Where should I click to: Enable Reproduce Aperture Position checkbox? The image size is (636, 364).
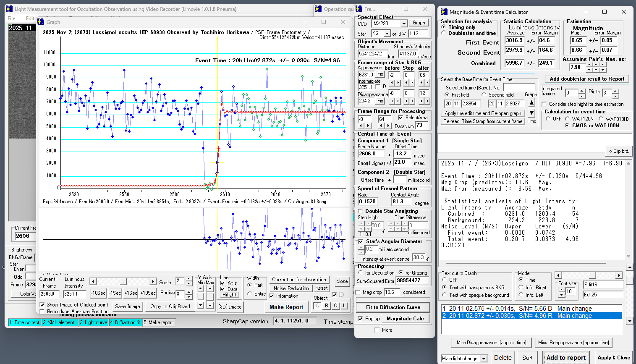[42, 312]
